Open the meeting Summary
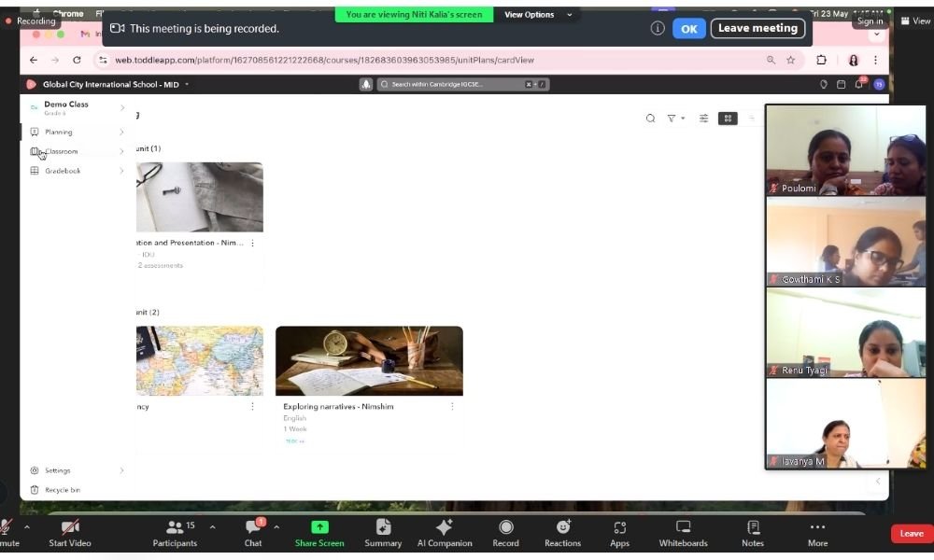Image resolution: width=934 pixels, height=560 pixels. [x=383, y=533]
